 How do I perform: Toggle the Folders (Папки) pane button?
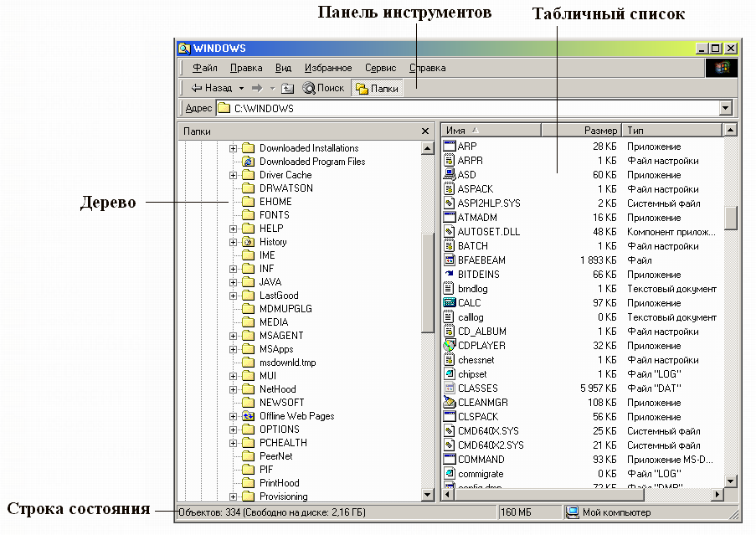click(x=377, y=88)
